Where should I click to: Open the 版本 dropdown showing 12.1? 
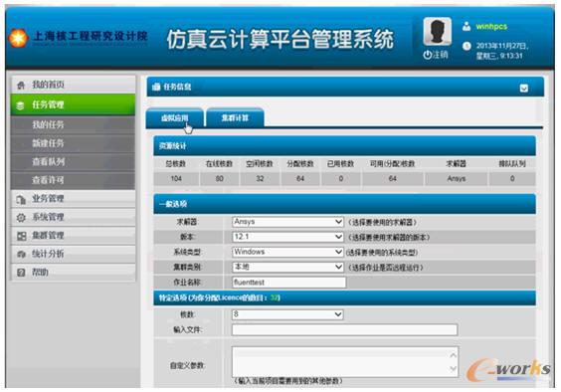[287, 237]
